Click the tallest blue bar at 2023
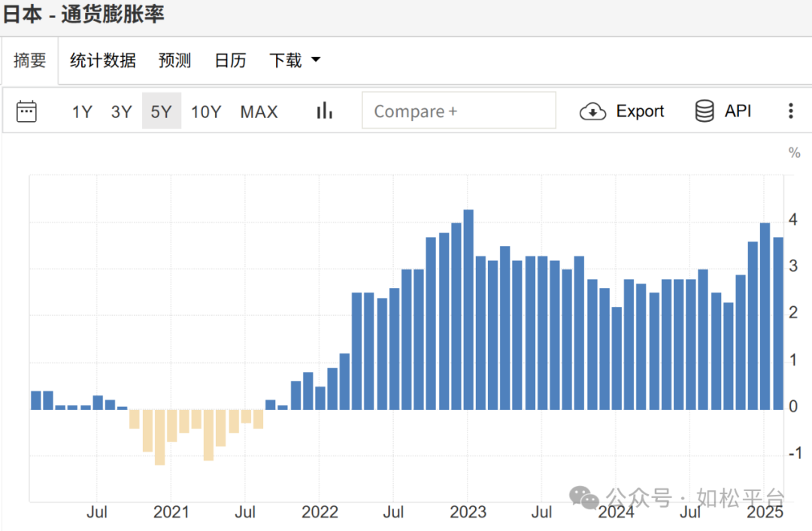Image resolution: width=812 pixels, height=531 pixels. click(x=468, y=310)
